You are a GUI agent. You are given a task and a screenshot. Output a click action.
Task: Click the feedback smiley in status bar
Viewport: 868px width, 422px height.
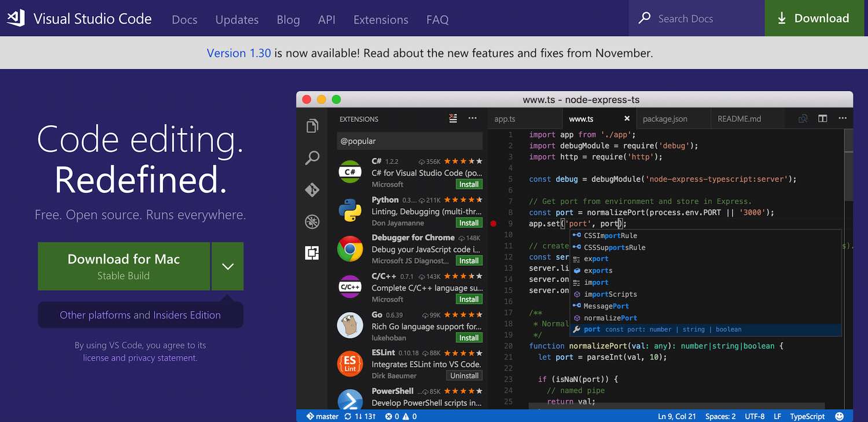pyautogui.click(x=840, y=416)
